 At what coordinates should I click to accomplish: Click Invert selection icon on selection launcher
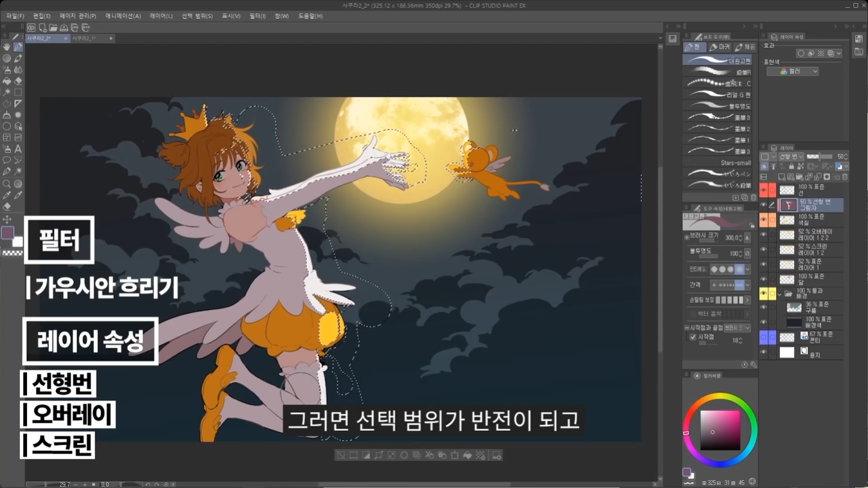pyautogui.click(x=366, y=455)
